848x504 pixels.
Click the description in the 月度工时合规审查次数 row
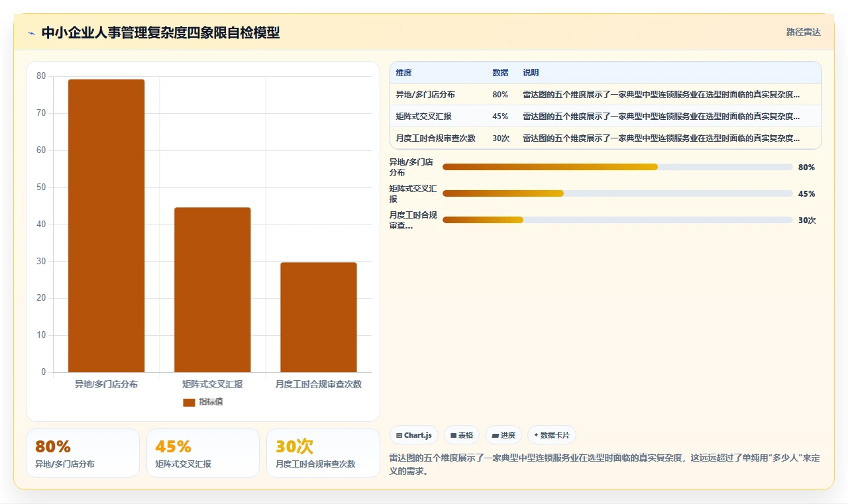(661, 138)
